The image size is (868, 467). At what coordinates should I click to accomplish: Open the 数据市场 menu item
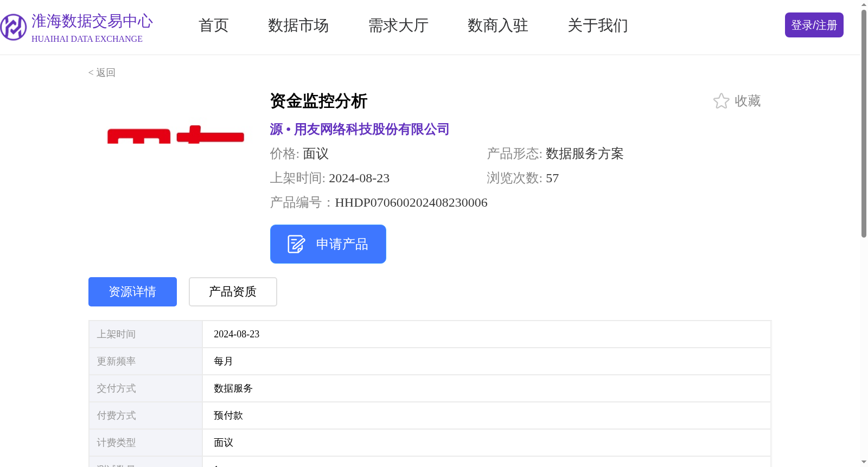(298, 25)
